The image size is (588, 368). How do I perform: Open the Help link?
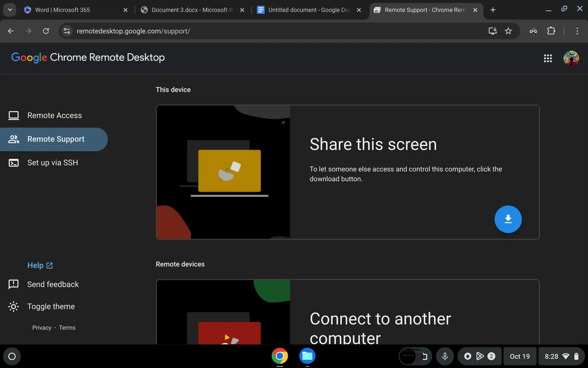click(40, 265)
